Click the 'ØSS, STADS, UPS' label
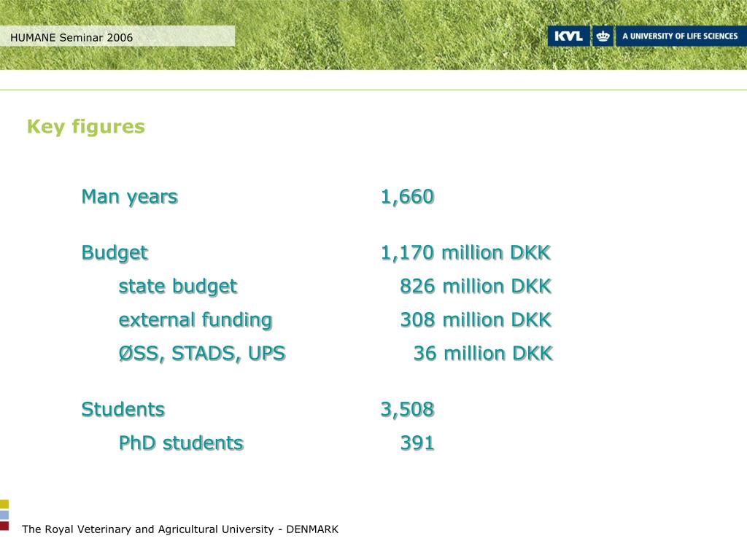 coord(202,354)
